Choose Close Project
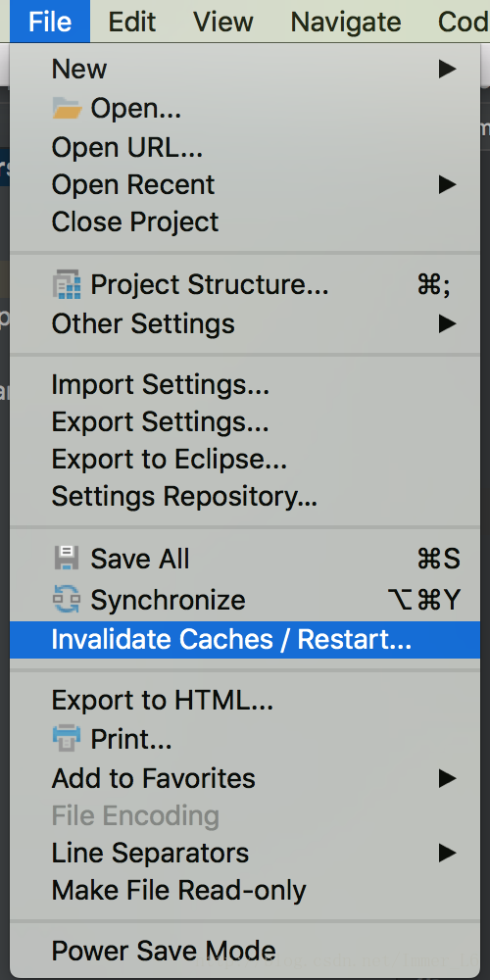 [x=245, y=221]
